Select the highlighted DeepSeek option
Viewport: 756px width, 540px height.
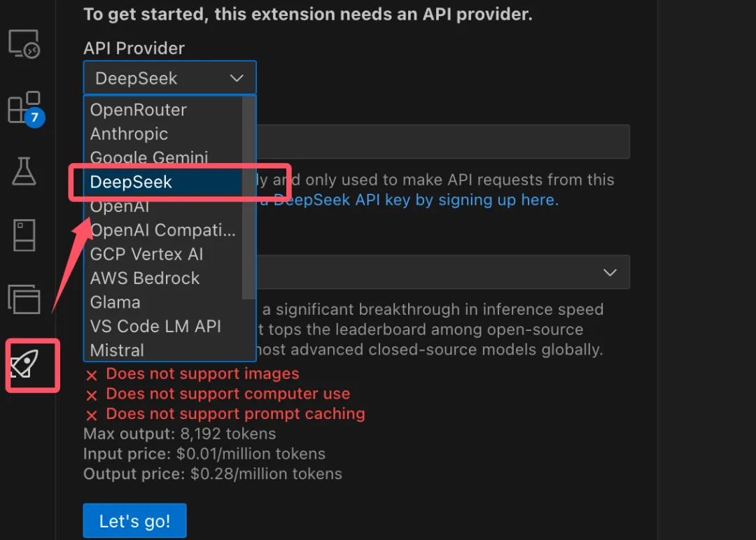(x=132, y=182)
